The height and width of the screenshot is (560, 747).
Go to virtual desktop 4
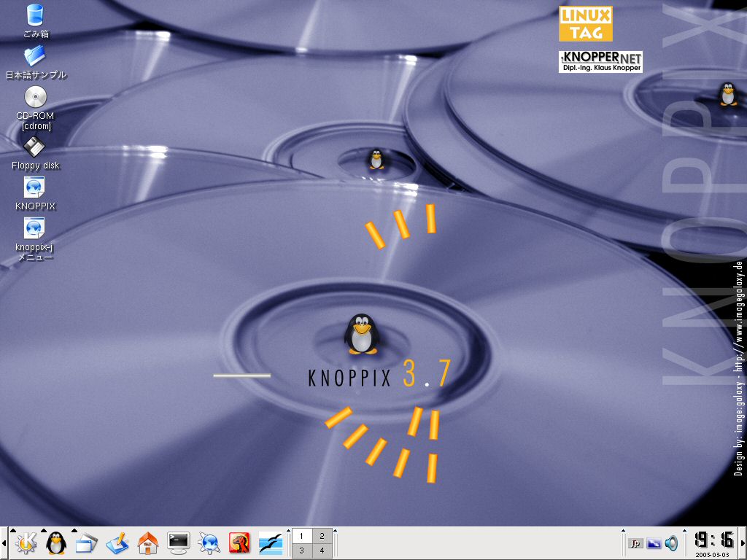click(x=322, y=551)
